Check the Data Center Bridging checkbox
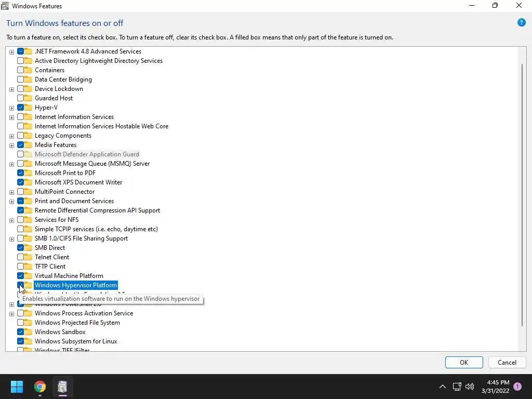Image resolution: width=532 pixels, height=399 pixels. click(20, 79)
